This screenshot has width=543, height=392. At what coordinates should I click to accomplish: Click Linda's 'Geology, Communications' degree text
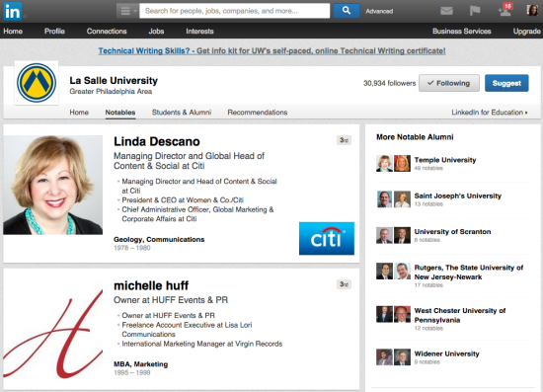click(159, 240)
